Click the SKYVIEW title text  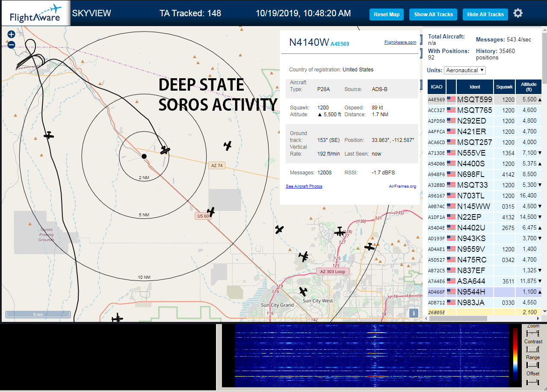[92, 13]
